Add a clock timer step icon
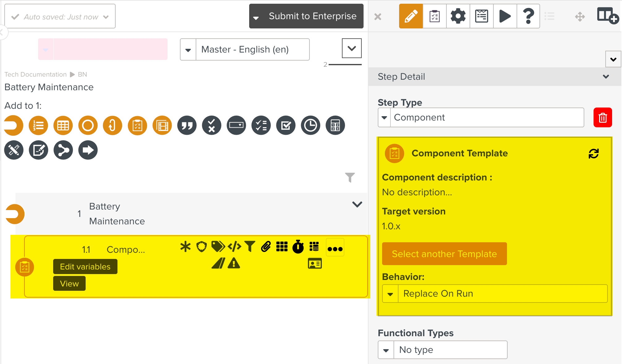The image size is (622, 364). (x=310, y=125)
